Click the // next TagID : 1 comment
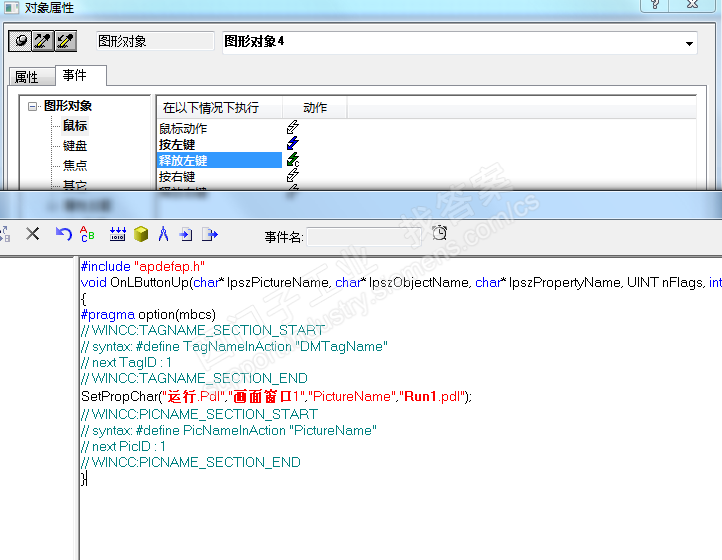Image resolution: width=722 pixels, height=560 pixels. (x=127, y=362)
